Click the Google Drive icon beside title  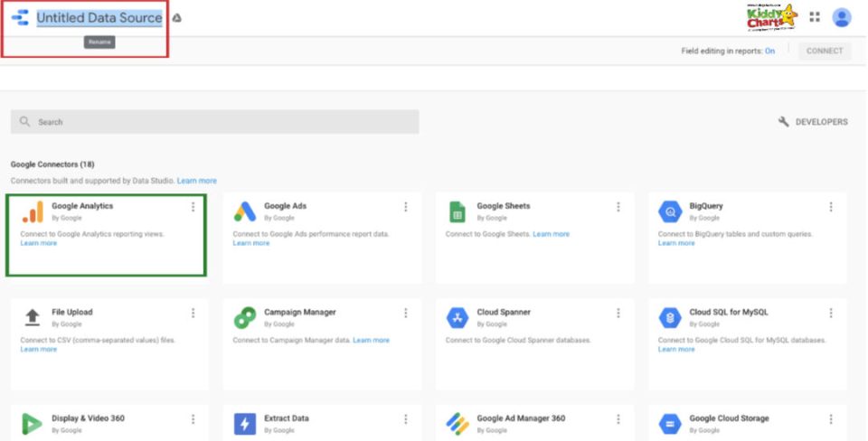pyautogui.click(x=176, y=18)
